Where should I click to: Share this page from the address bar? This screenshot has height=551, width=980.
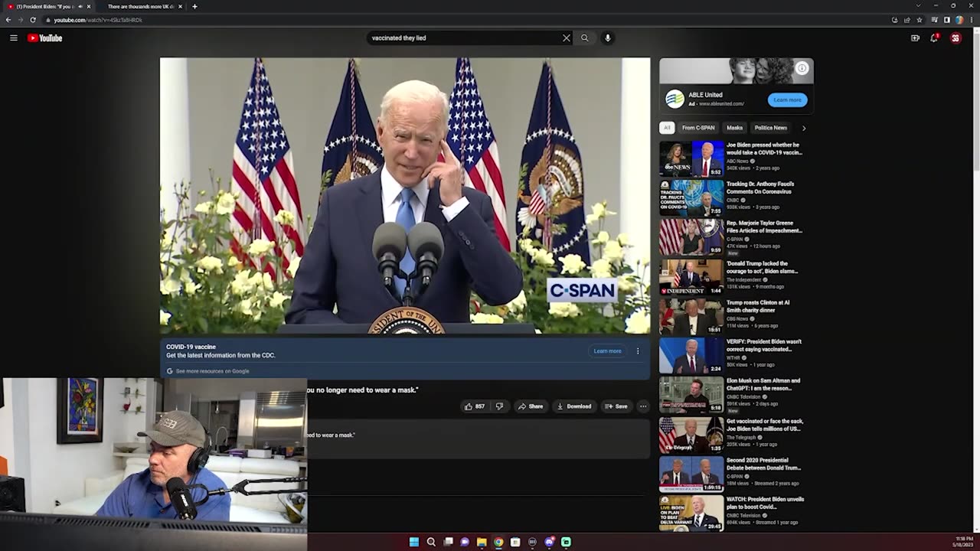point(907,20)
